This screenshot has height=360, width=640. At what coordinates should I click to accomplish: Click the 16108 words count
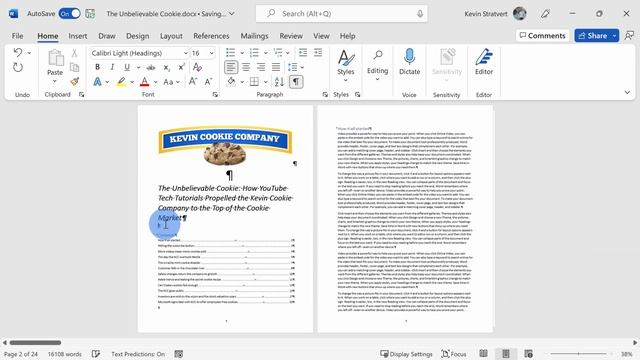click(x=64, y=354)
